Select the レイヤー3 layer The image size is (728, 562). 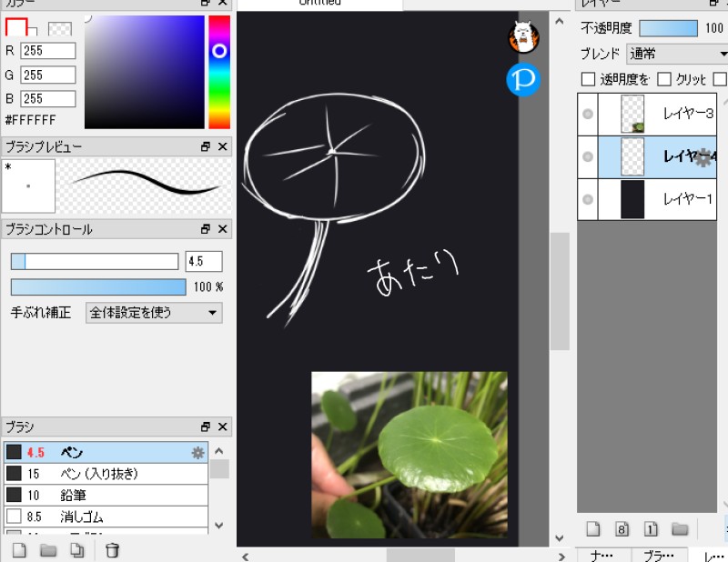click(647, 115)
